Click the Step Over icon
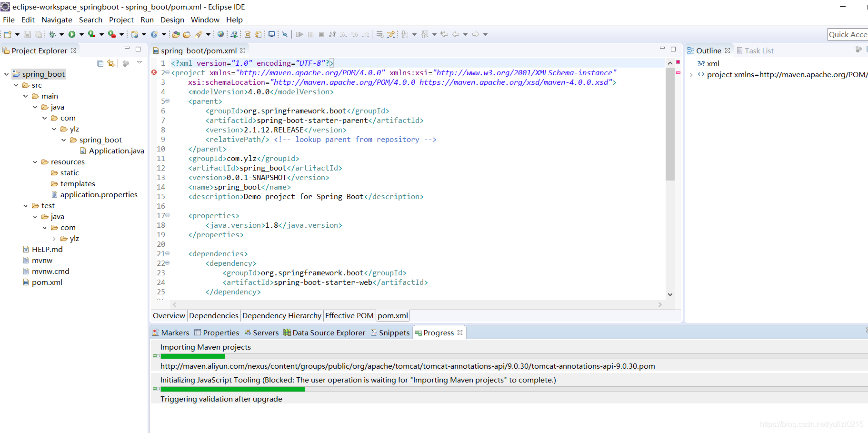868x433 pixels. [354, 34]
